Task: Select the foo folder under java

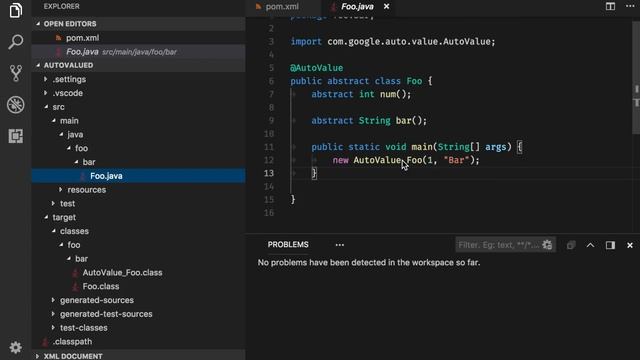Action: click(x=139, y=148)
